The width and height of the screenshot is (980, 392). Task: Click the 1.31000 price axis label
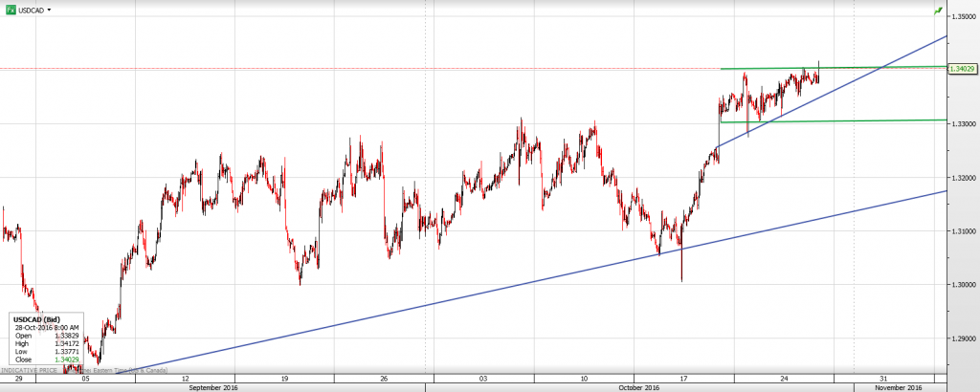[x=962, y=231]
